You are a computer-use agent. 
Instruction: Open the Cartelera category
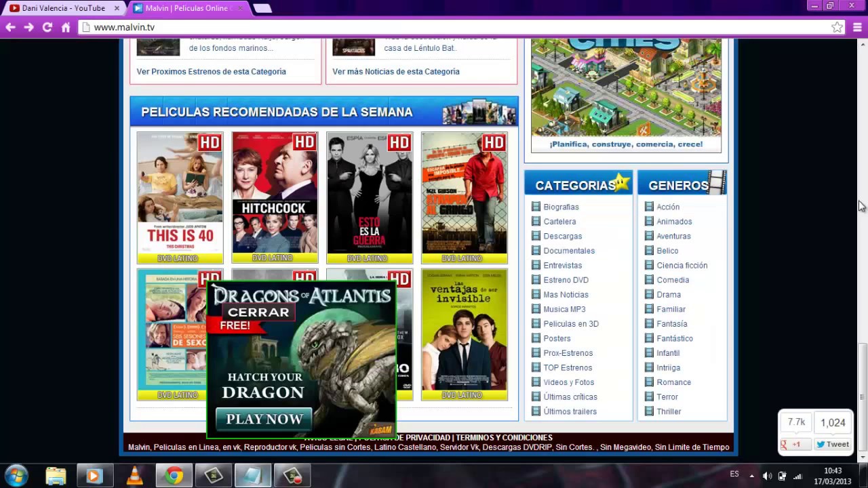click(559, 222)
